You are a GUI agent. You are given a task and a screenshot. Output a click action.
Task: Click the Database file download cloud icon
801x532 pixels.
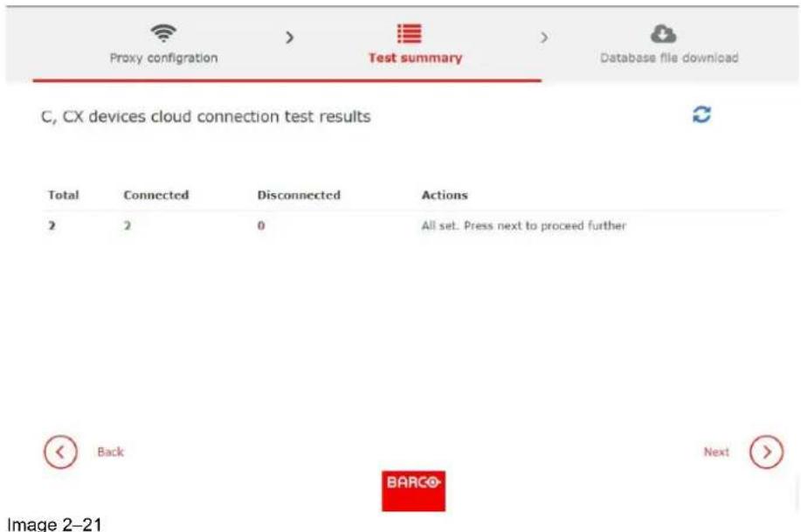(663, 34)
